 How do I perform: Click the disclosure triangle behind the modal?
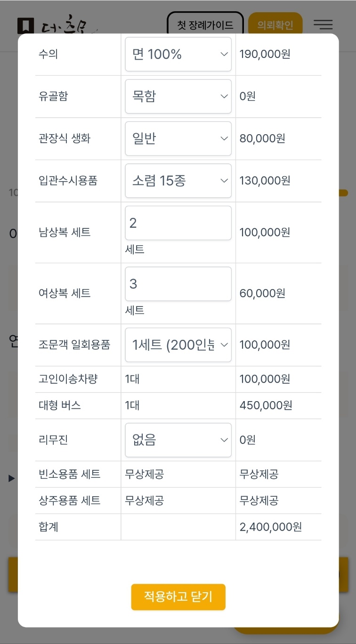coord(12,478)
